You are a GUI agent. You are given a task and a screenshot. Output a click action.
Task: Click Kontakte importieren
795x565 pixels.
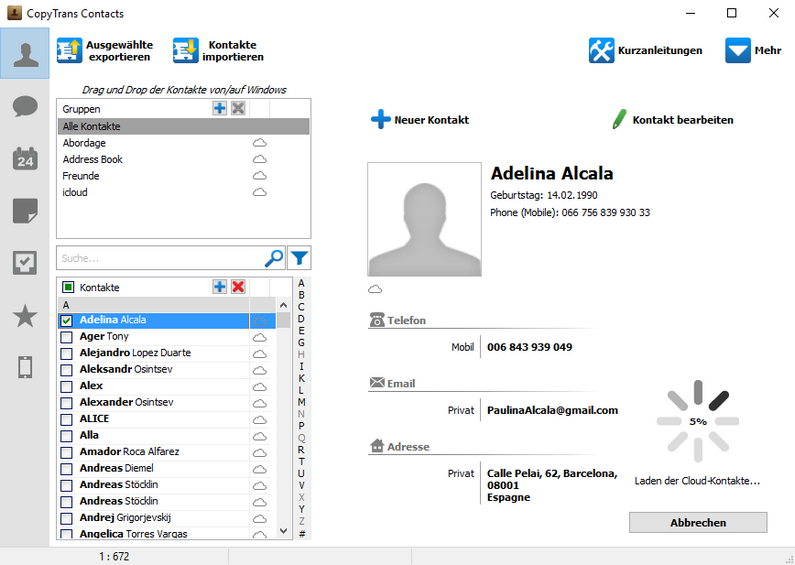[219, 51]
